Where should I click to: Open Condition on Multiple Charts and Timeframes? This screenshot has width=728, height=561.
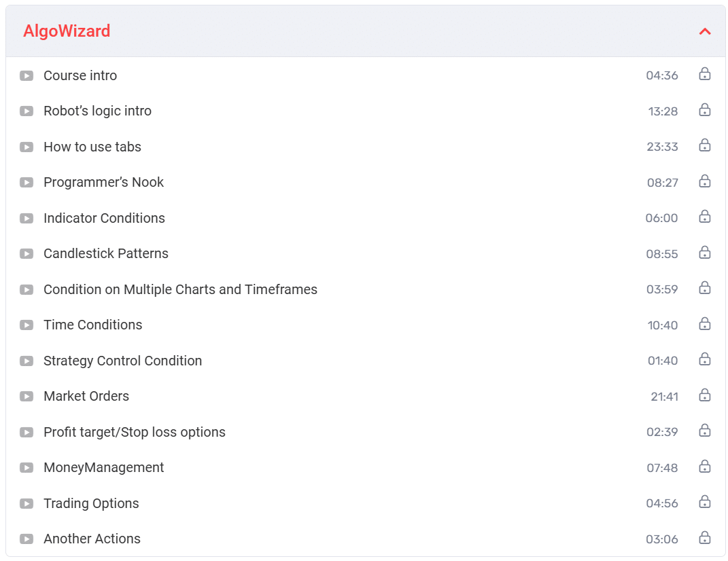pos(180,289)
